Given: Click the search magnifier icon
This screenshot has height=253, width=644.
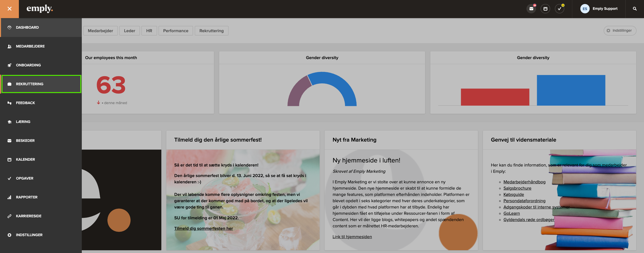Looking at the screenshot, I should point(635,9).
